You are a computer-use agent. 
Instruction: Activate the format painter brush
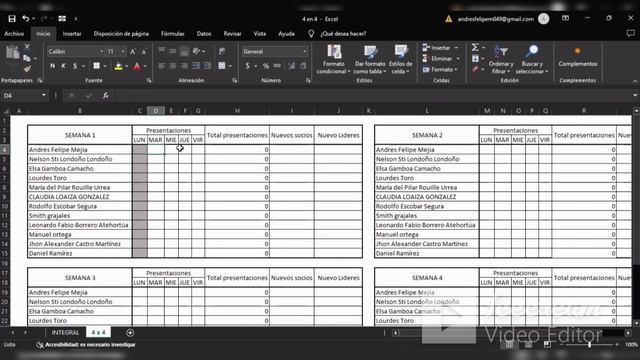[27, 69]
